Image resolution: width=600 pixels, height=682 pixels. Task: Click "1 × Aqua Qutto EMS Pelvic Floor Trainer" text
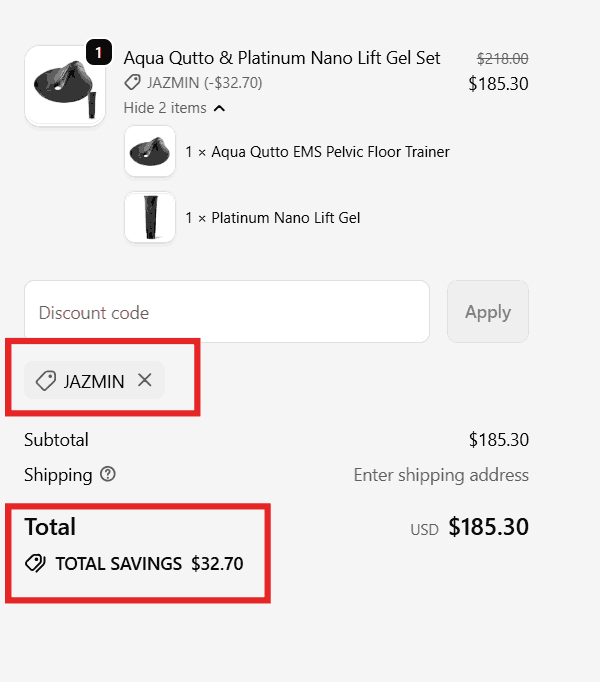[317, 152]
